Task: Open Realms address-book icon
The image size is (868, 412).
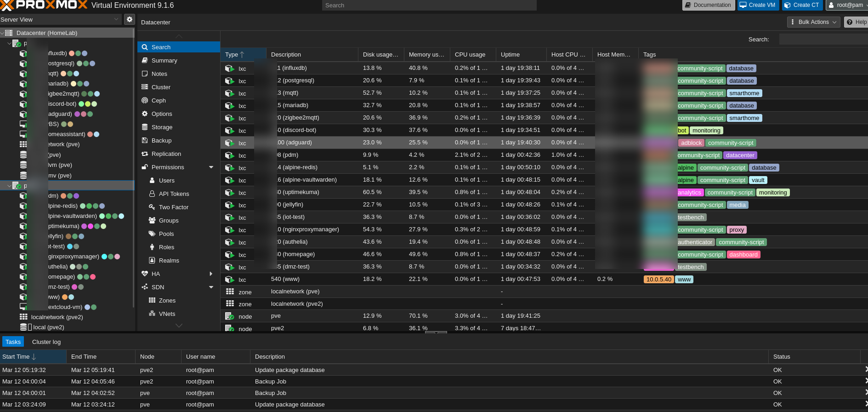Action: (x=152, y=260)
